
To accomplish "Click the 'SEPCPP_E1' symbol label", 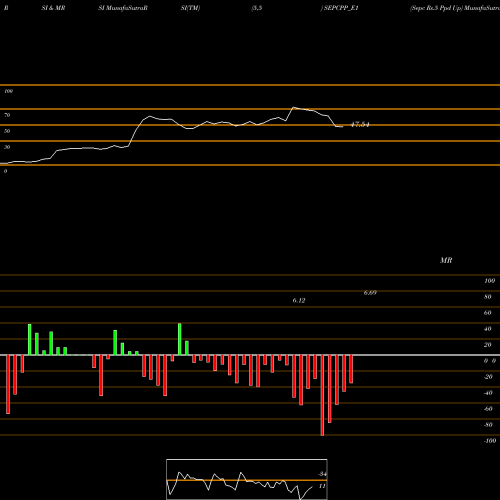I will [x=341, y=8].
